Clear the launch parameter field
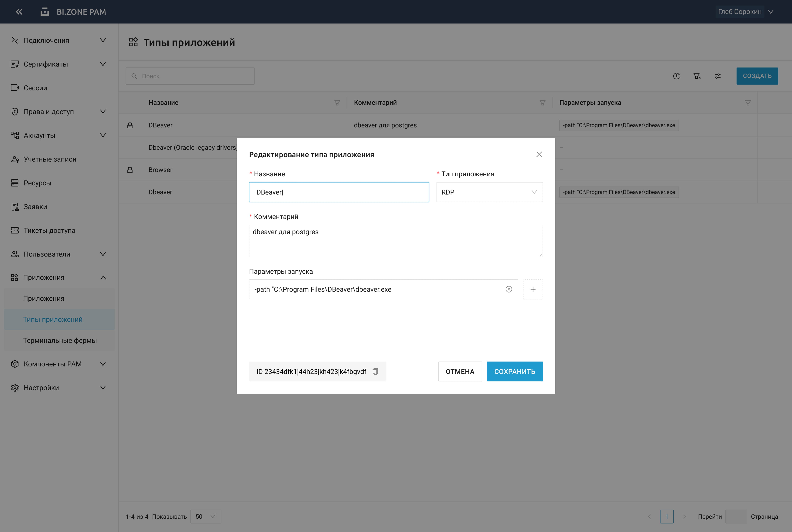This screenshot has width=792, height=532. (509, 289)
